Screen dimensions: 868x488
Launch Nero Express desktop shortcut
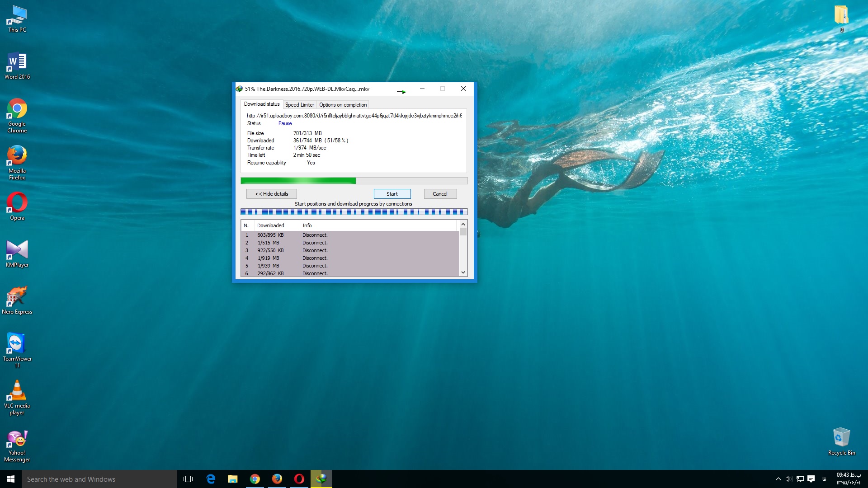(x=17, y=300)
